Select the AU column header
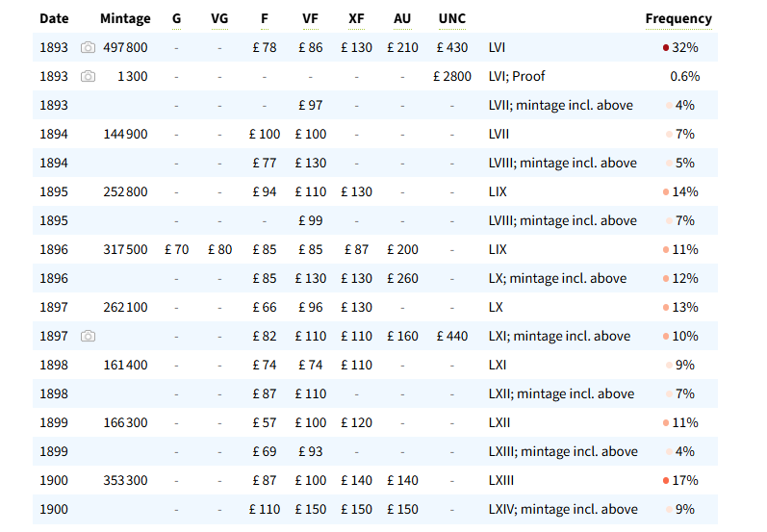 coord(402,18)
